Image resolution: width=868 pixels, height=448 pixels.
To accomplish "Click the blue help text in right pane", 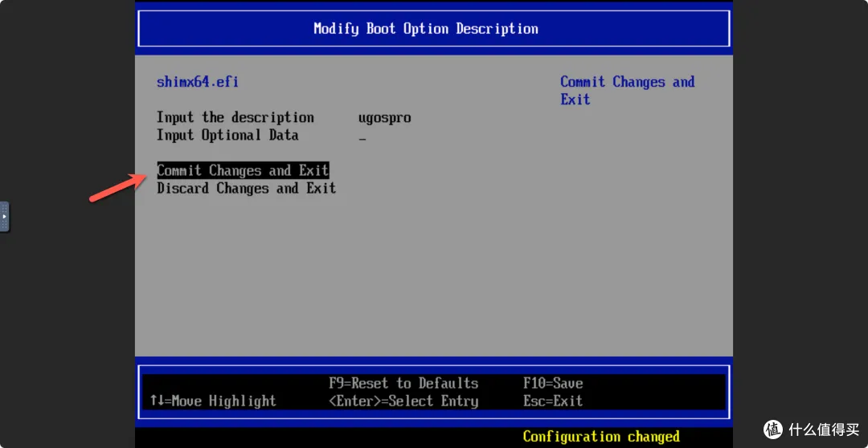I will (x=627, y=91).
